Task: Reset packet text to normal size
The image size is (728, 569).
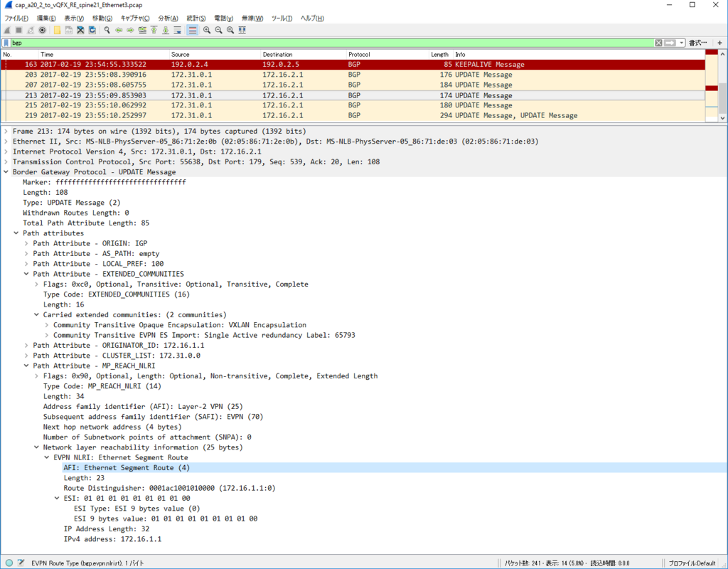Action: pyautogui.click(x=230, y=30)
